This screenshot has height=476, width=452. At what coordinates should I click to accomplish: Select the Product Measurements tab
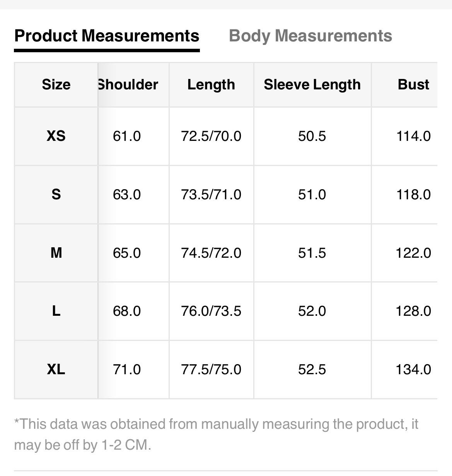coord(107,36)
